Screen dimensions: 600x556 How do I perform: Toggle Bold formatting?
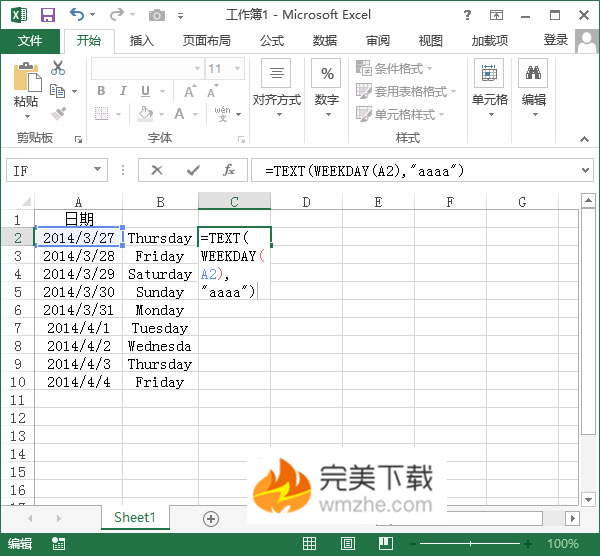101,91
